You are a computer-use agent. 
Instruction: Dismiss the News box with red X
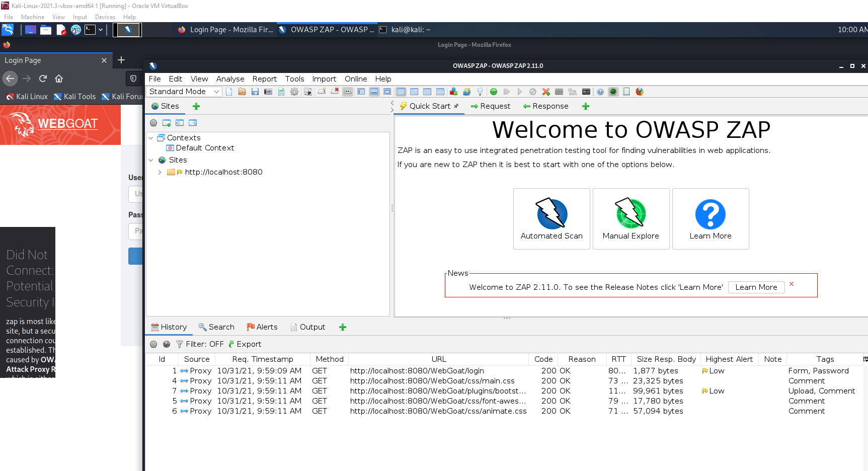point(792,284)
